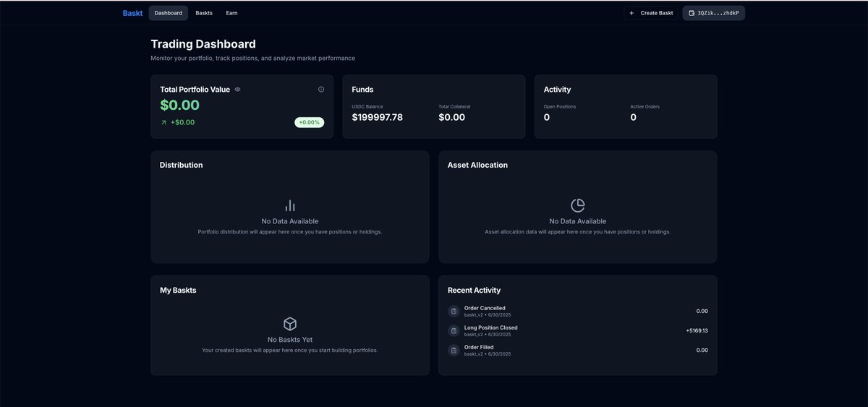This screenshot has width=868, height=407.
Task: Click the pie chart icon in Asset Allocation
Action: pyautogui.click(x=578, y=205)
